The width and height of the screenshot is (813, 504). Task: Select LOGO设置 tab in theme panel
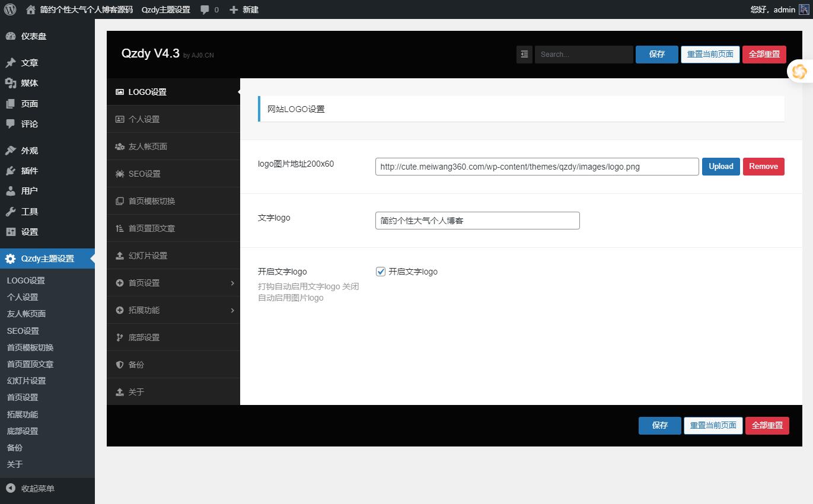pyautogui.click(x=173, y=92)
